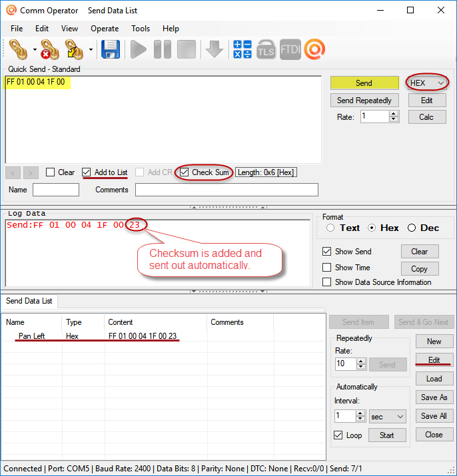Open connection with the chain link icon
Viewport: 457px width, 476px height.
click(19, 49)
